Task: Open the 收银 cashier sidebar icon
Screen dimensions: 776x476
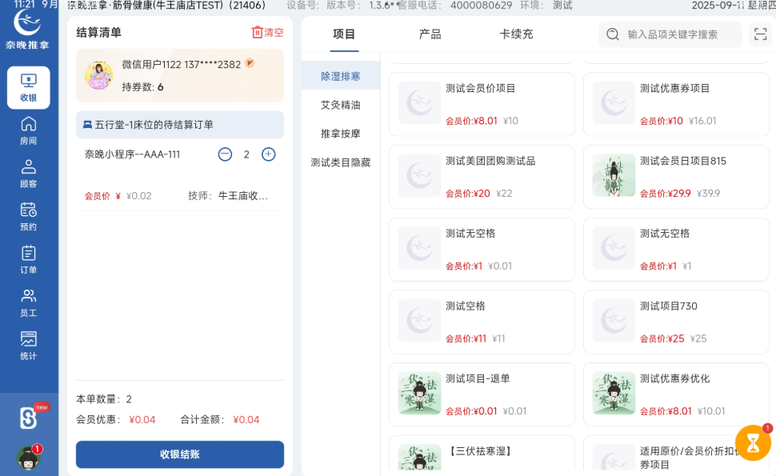Action: (28, 87)
